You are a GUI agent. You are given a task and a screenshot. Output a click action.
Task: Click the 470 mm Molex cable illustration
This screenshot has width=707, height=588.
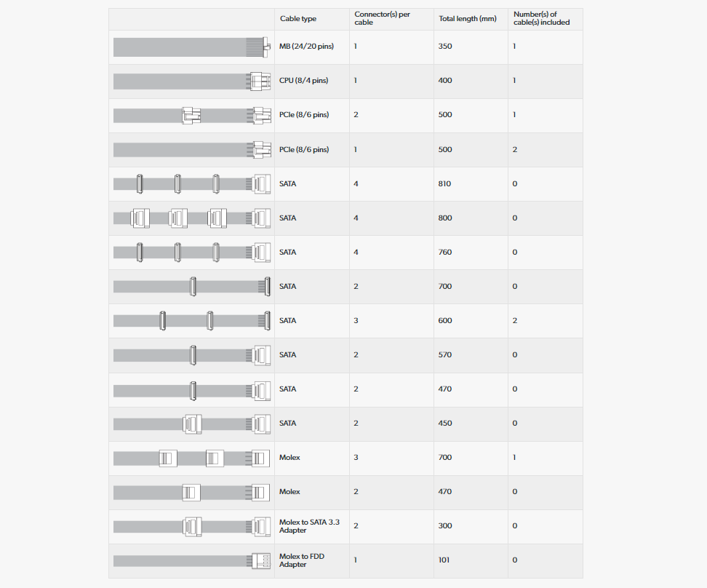pyautogui.click(x=192, y=492)
